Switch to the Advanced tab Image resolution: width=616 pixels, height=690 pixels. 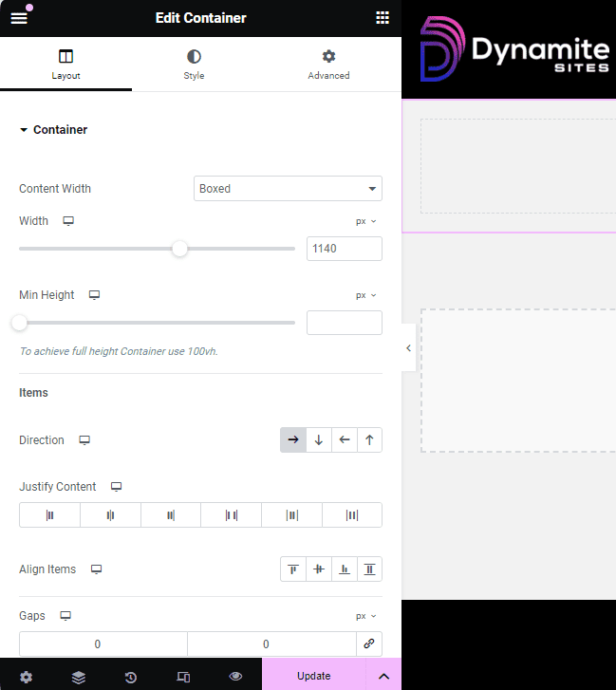[x=328, y=65]
